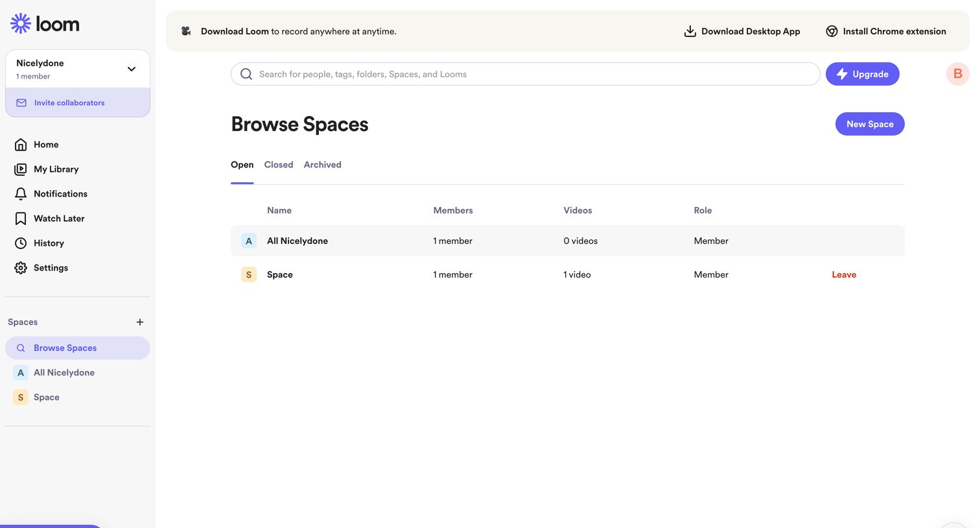
Task: Click the 'Name' column header
Action: point(279,210)
